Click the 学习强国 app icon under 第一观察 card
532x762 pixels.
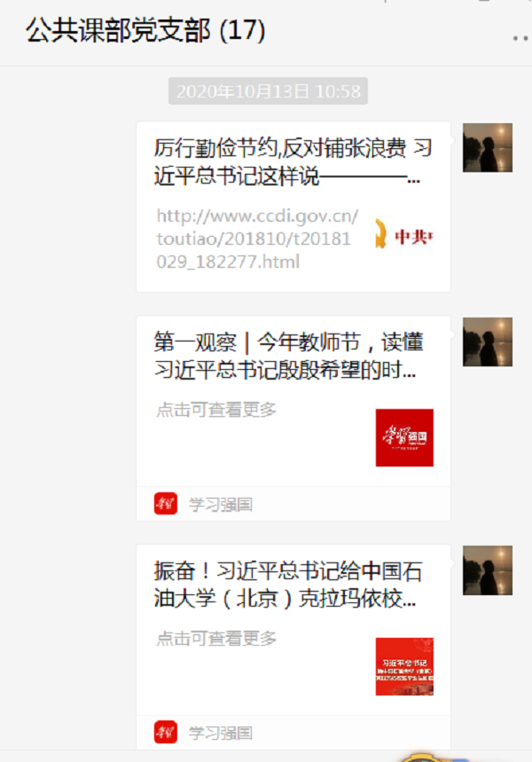pos(165,504)
